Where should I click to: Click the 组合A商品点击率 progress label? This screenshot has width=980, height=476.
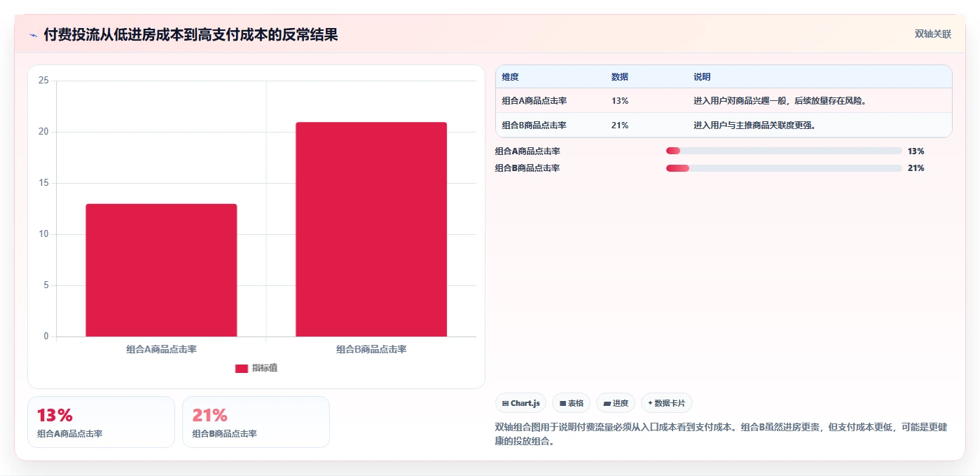[527, 151]
